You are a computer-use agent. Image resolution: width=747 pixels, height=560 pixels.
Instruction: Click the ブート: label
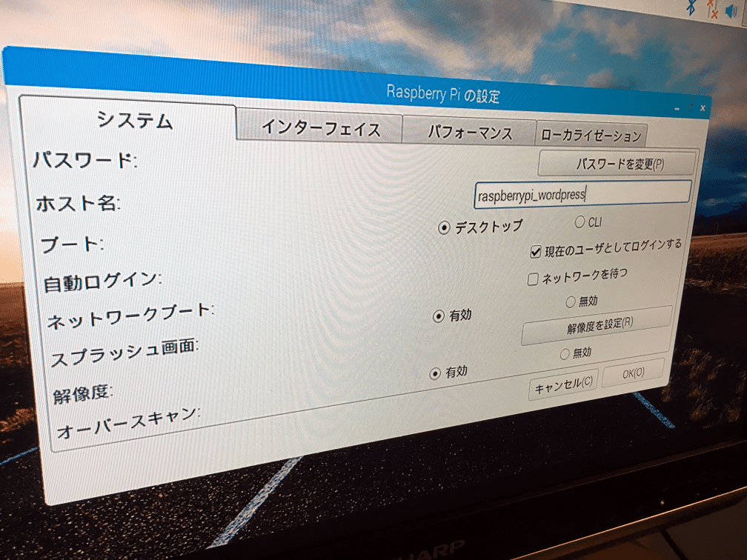(72, 244)
